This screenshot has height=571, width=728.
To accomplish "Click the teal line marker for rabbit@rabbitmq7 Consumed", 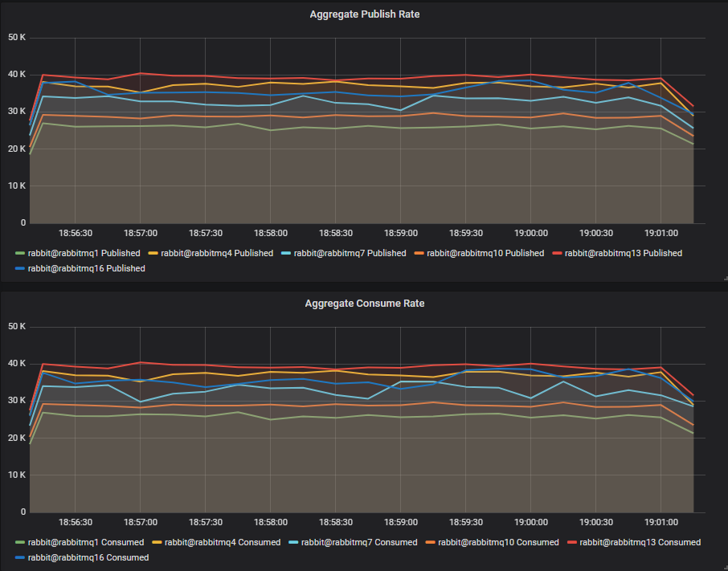I will coord(294,542).
